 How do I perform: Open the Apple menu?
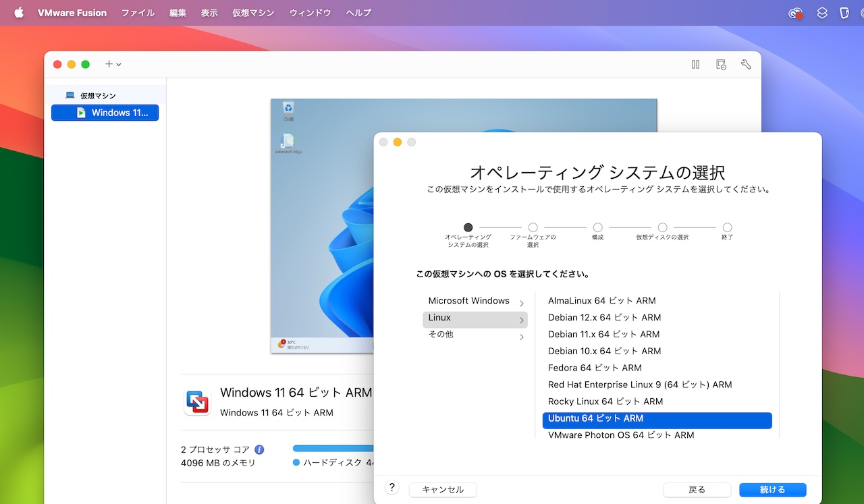click(18, 12)
